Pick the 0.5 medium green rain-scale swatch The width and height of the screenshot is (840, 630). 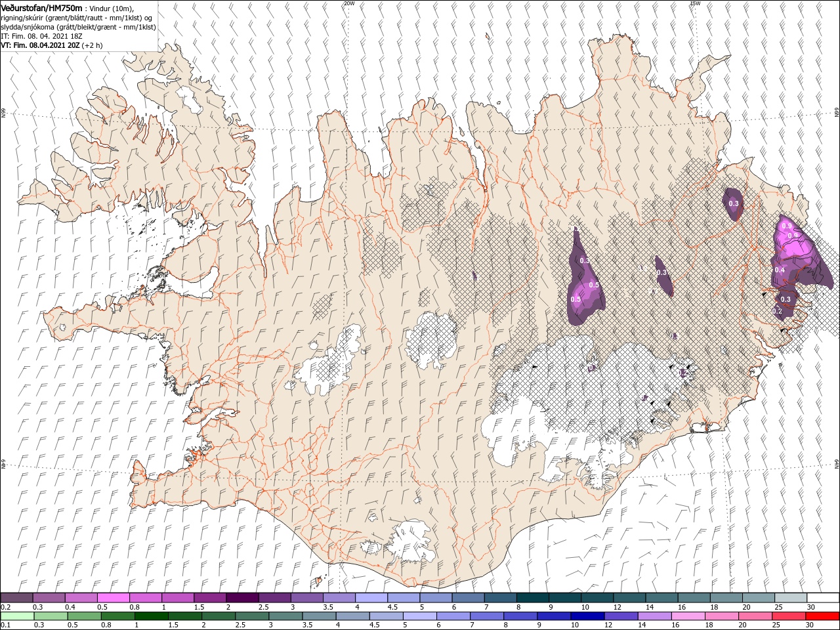pyautogui.click(x=84, y=617)
